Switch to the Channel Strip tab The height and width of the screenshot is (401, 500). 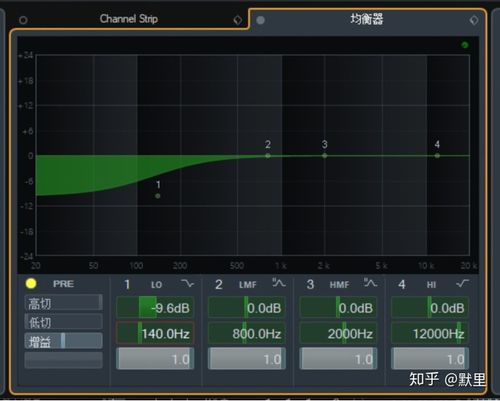pos(129,19)
